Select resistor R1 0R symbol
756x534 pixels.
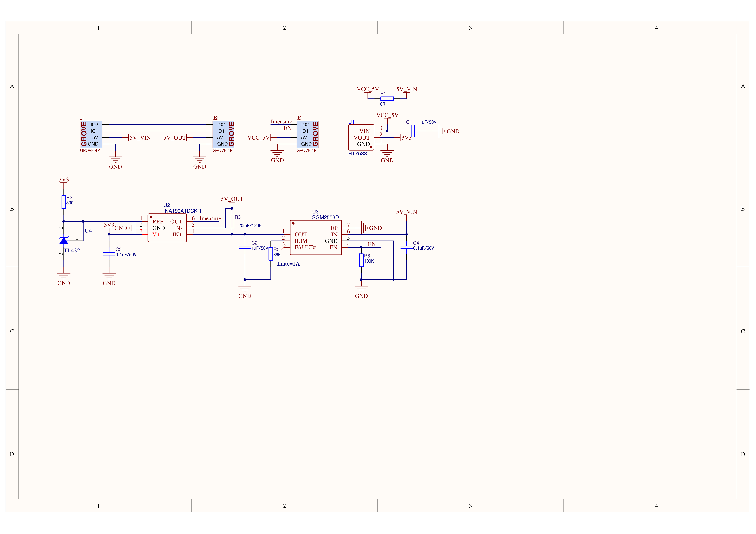point(387,99)
